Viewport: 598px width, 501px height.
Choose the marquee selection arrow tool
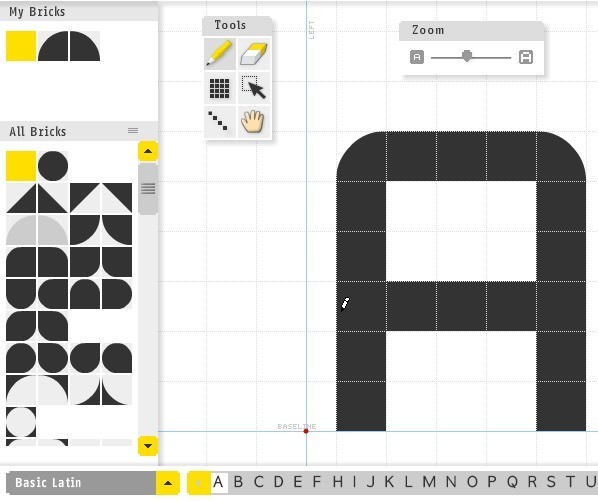click(x=254, y=88)
